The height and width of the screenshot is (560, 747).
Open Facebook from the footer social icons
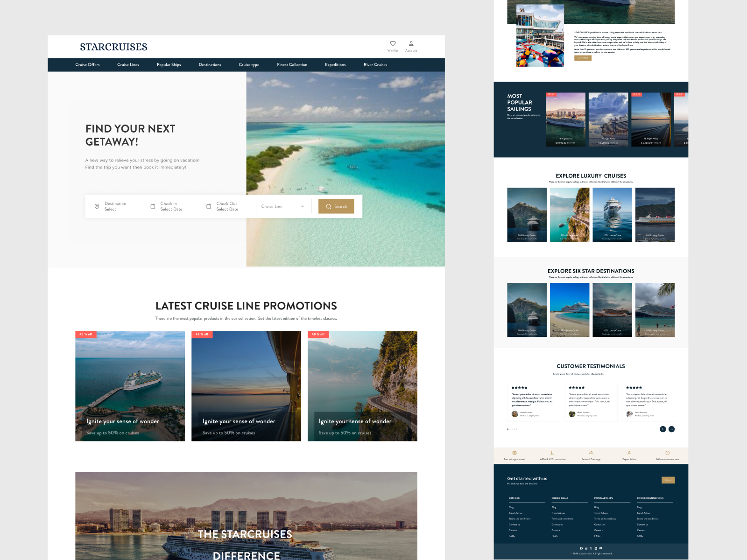click(x=581, y=548)
